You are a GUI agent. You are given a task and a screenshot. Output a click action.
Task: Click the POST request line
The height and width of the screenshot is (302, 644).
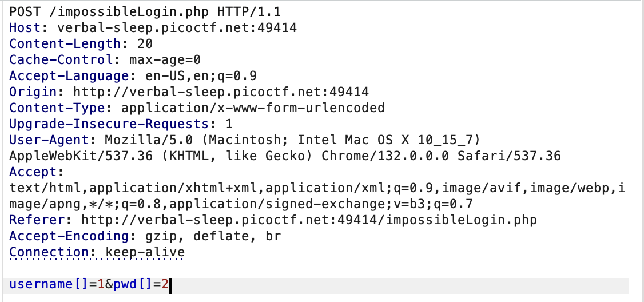click(145, 11)
